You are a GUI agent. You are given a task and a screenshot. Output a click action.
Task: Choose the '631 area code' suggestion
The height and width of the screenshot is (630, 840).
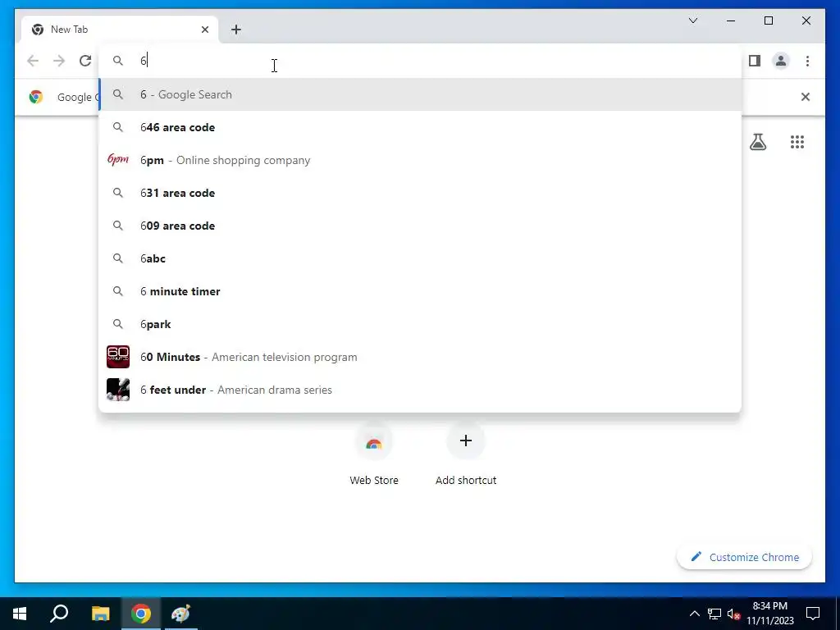(420, 193)
